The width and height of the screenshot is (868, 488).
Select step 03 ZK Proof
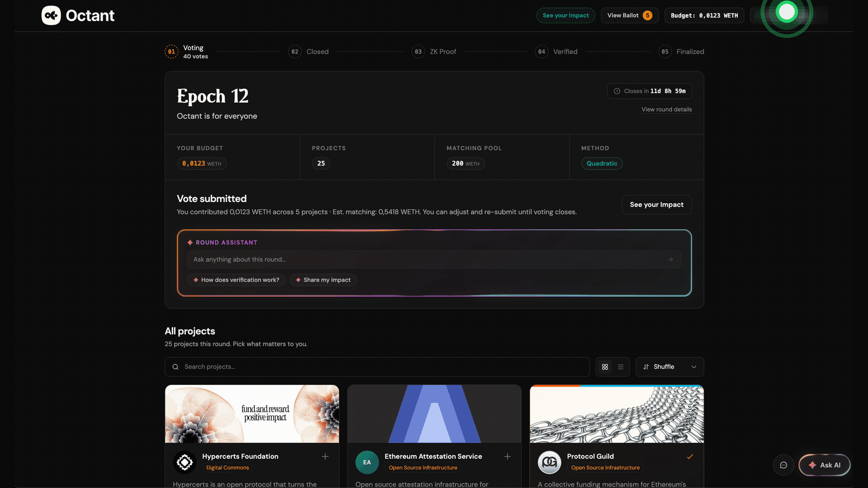click(x=434, y=52)
